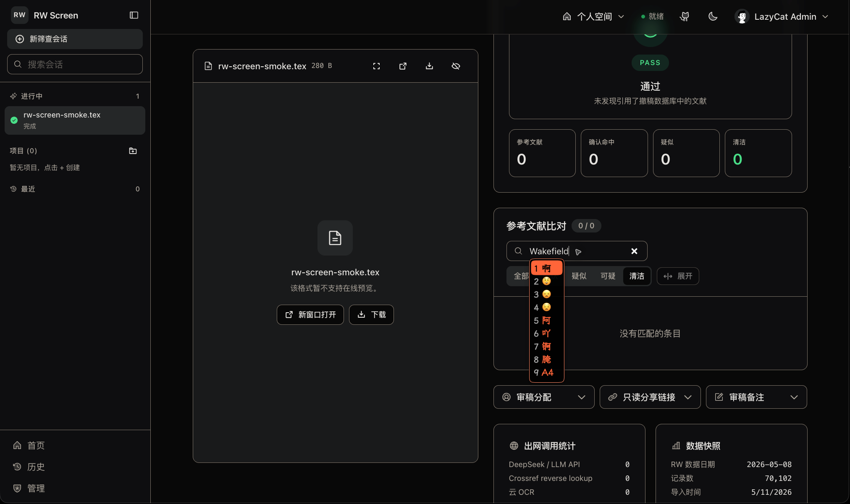The image size is (850, 504).
Task: Click the document icon beside the rw-screen-smoke.tex title
Action: (208, 66)
